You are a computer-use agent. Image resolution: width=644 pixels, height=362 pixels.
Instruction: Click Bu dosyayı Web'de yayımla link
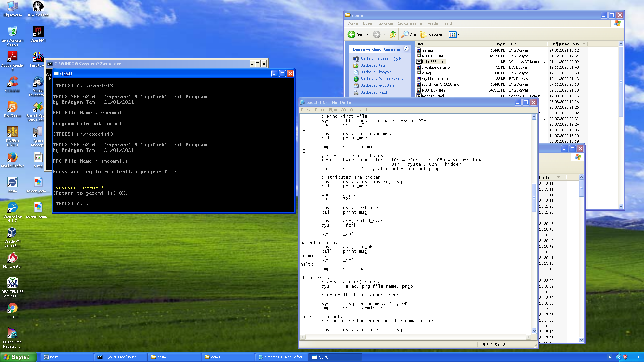[x=382, y=79]
